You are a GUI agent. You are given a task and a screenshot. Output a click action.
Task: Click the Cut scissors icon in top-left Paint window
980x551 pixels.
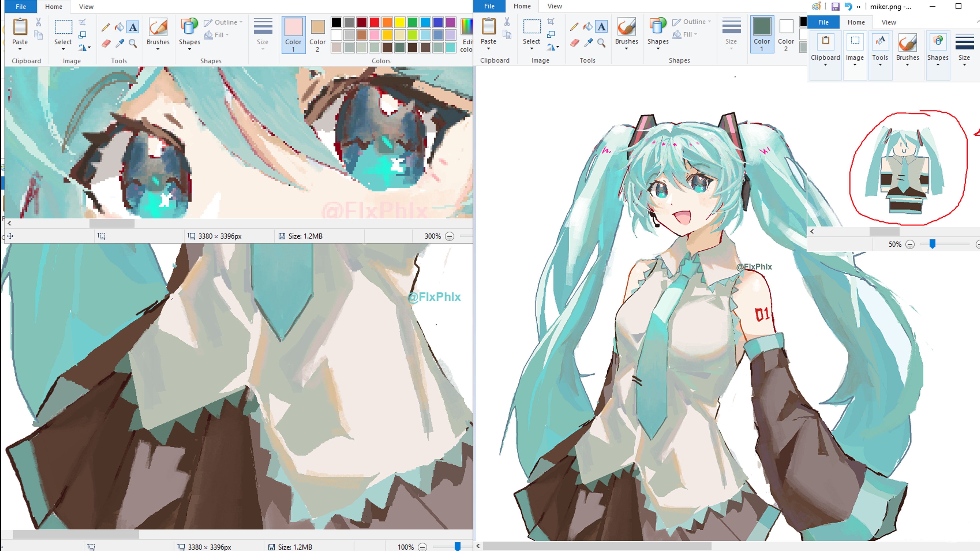click(38, 22)
